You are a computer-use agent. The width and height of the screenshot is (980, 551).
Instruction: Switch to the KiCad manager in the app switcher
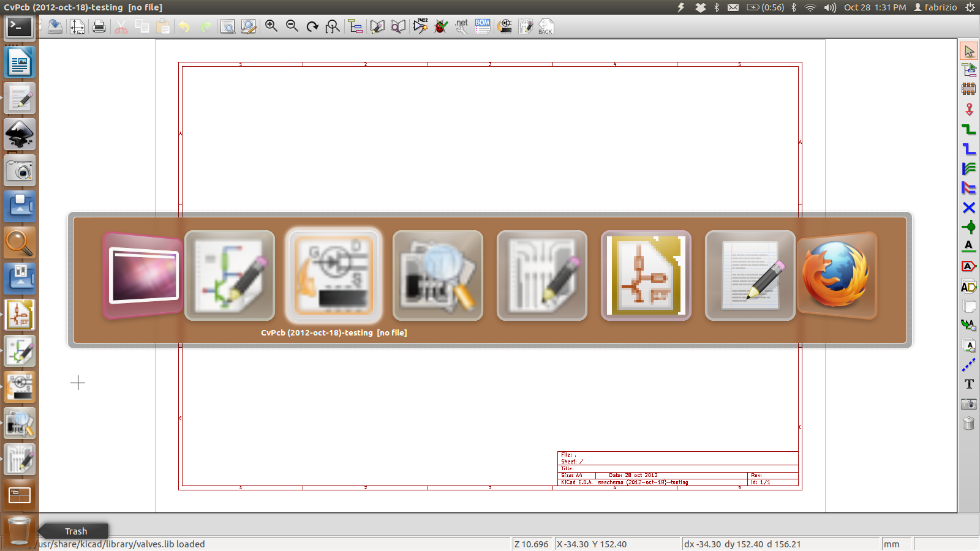coord(646,275)
